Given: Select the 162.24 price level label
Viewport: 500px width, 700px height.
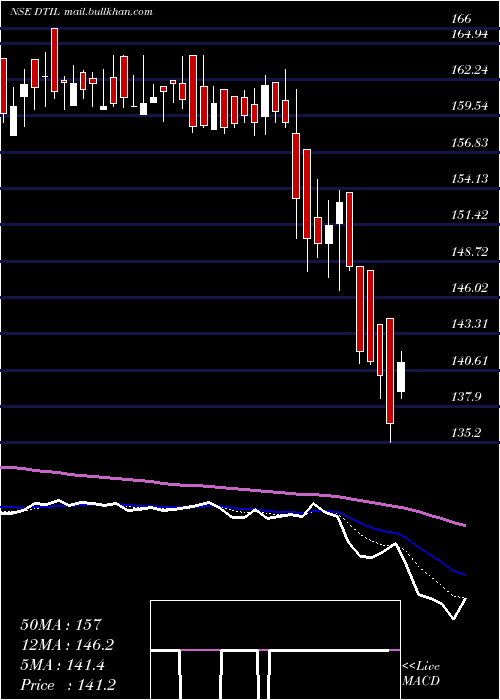Looking at the screenshot, I should pyautogui.click(x=469, y=70).
